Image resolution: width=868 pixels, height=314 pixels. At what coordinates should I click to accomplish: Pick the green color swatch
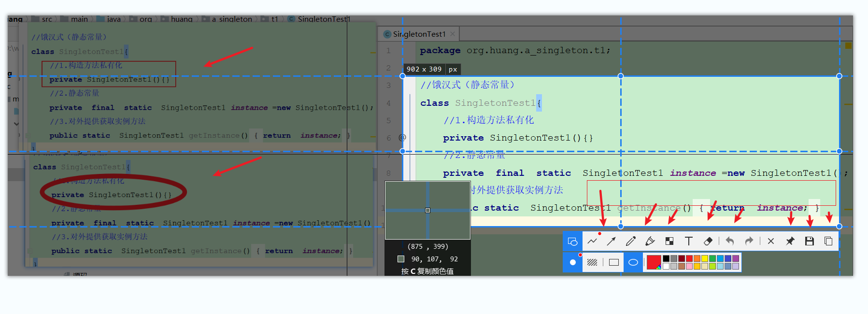click(712, 258)
